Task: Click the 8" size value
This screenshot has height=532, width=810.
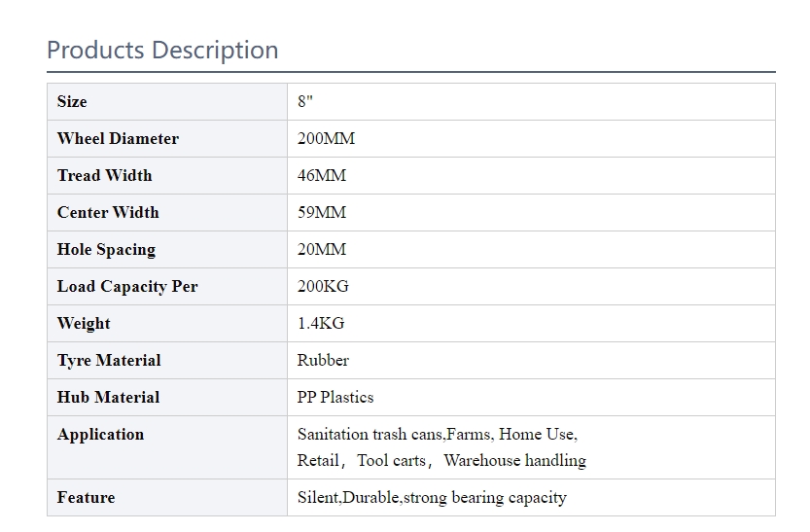Action: (x=304, y=102)
